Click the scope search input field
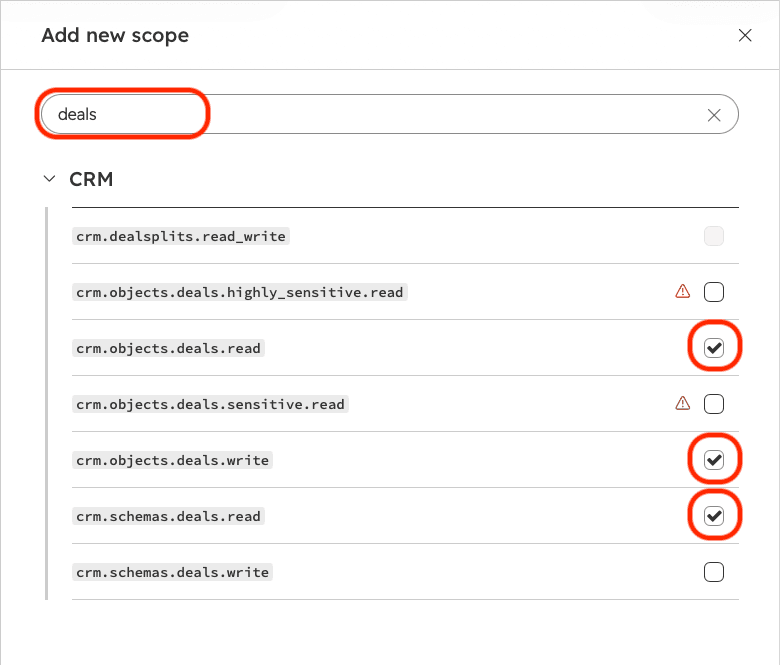Screen dimensions: 780x665 click(390, 114)
